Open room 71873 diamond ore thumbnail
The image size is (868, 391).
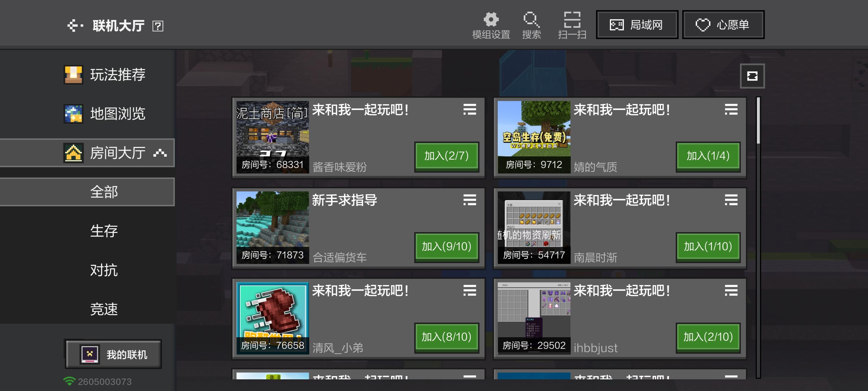coord(273,227)
